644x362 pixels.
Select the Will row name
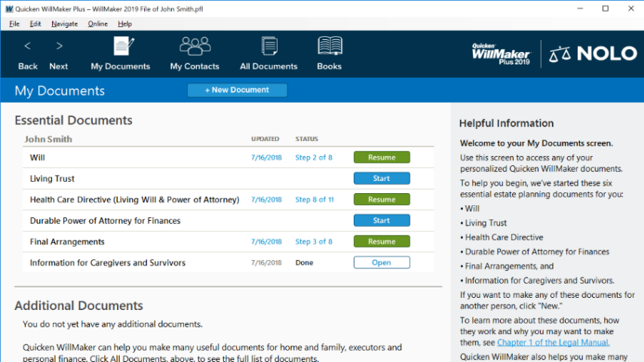pos(38,158)
